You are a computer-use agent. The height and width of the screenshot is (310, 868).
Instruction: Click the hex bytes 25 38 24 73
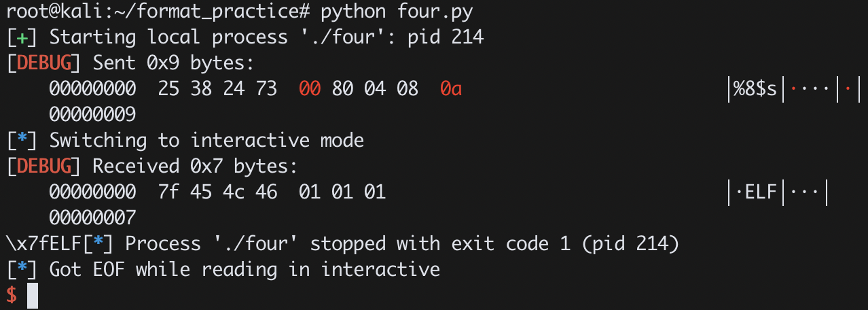coord(217,88)
